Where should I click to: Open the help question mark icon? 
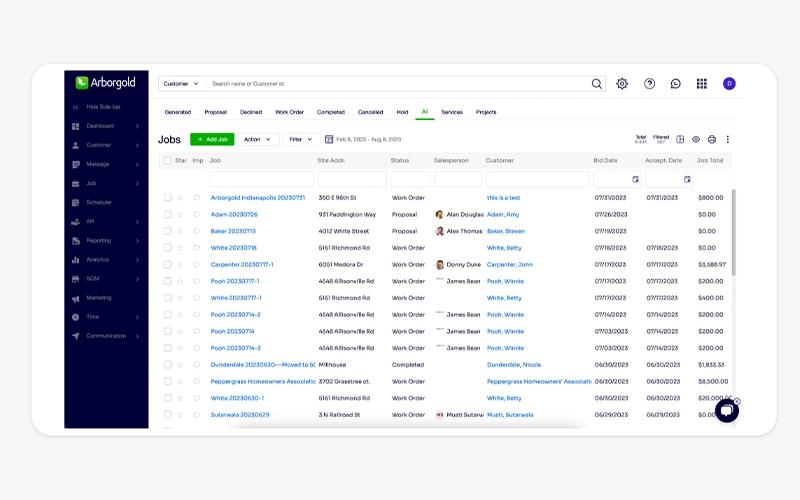pos(649,84)
